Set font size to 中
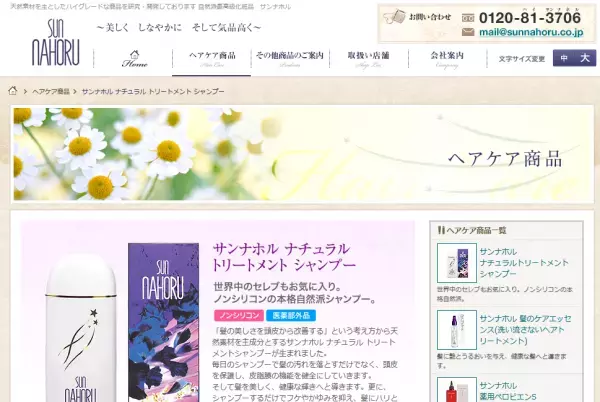Image resolution: width=600 pixels, height=402 pixels. pos(564,58)
